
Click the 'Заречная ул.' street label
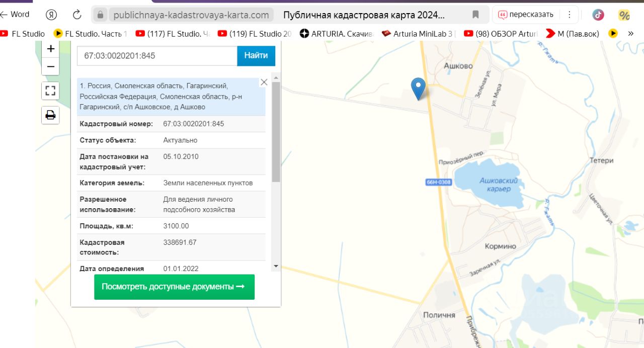(x=485, y=268)
